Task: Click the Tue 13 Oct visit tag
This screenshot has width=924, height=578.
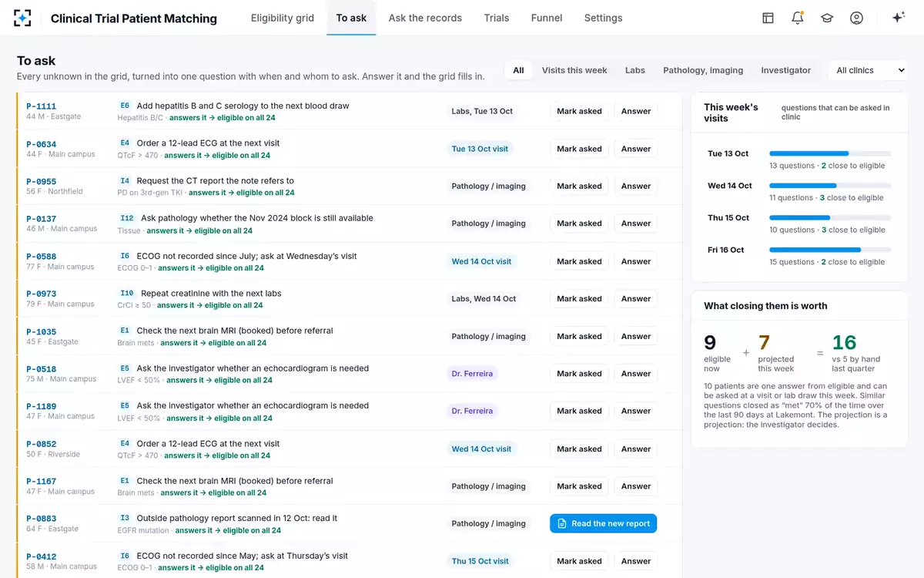Action: point(480,149)
